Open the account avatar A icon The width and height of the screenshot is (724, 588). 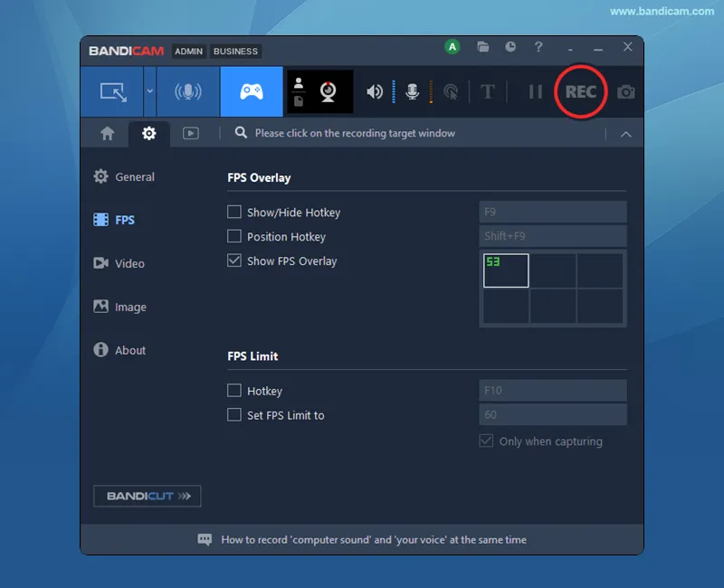point(452,47)
